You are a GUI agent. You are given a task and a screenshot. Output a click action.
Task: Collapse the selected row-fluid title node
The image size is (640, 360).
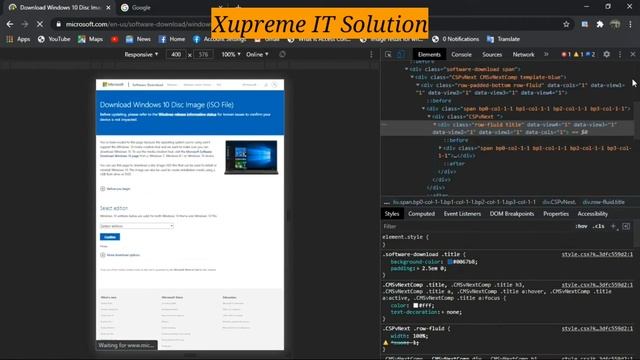click(435, 124)
